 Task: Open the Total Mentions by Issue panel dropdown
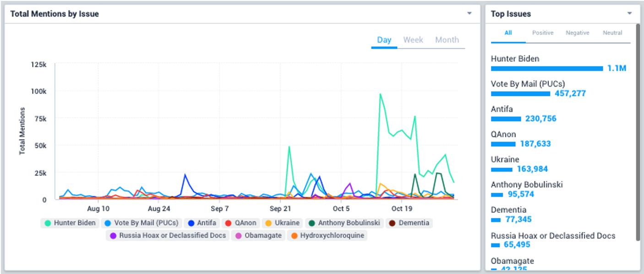point(469,14)
